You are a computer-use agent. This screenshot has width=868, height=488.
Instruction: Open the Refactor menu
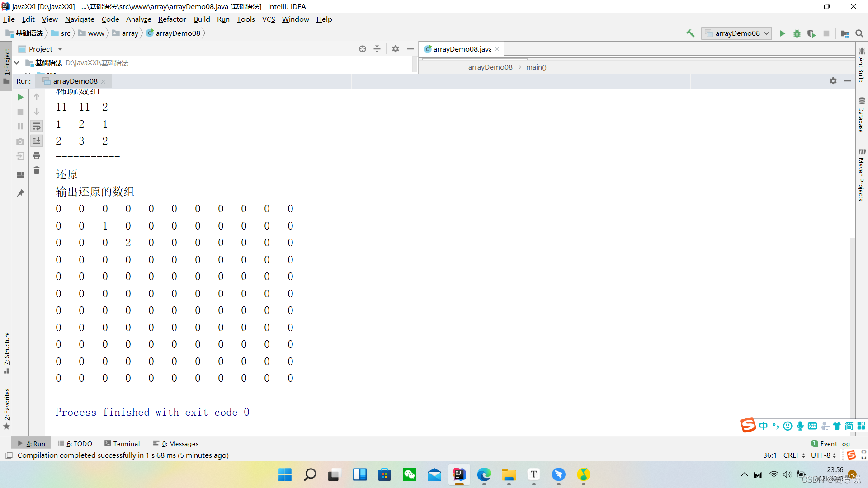point(172,19)
